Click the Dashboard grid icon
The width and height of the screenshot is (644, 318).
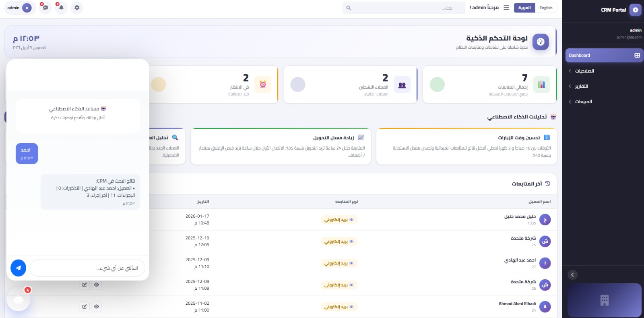[637, 55]
